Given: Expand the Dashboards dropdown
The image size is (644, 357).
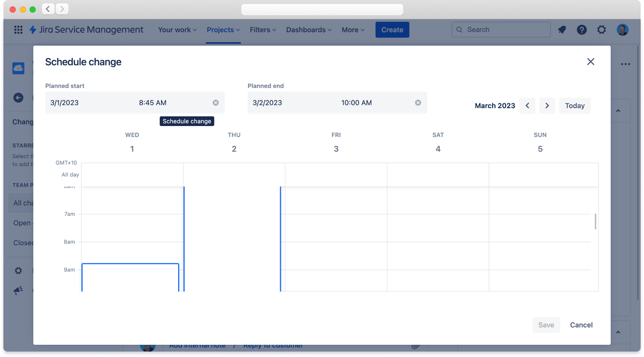Looking at the screenshot, I should (x=309, y=30).
